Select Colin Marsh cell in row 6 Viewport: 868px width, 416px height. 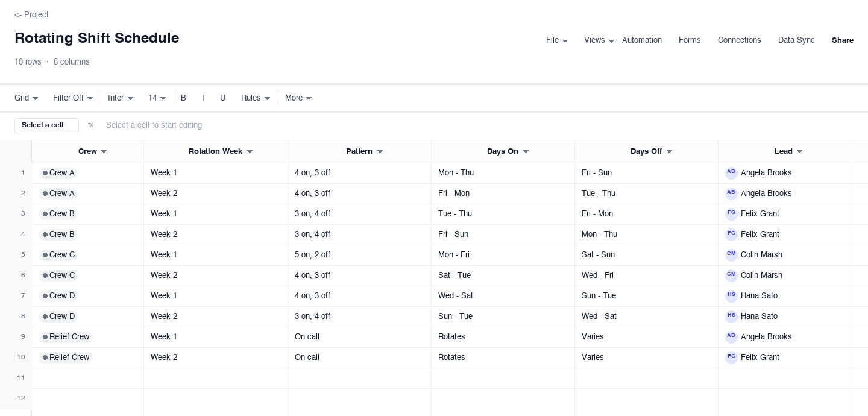coord(784,276)
